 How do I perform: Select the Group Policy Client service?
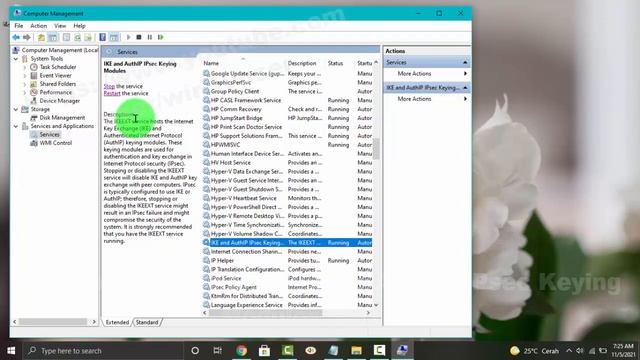(x=287, y=91)
